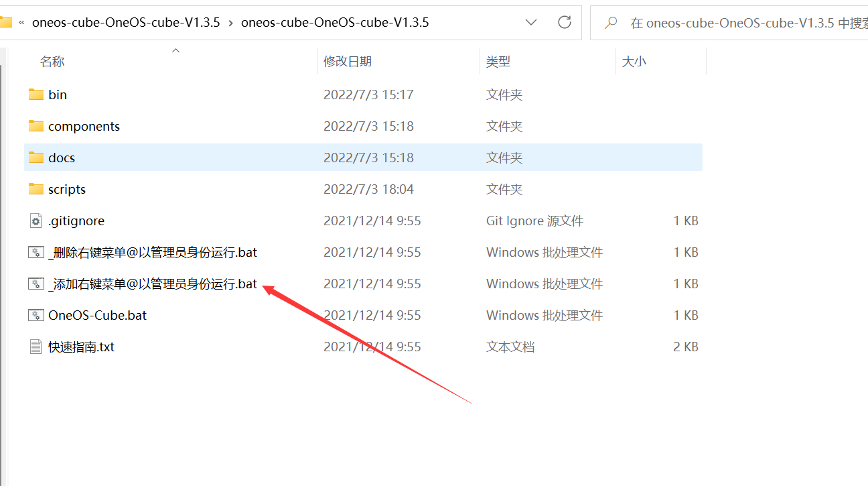Click the 快速指南.txt document icon

pyautogui.click(x=36, y=347)
